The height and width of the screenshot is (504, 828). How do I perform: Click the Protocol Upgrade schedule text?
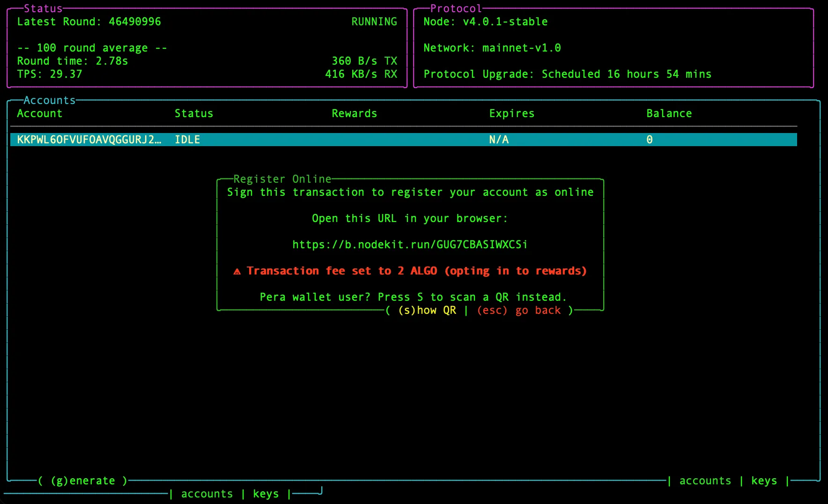568,74
